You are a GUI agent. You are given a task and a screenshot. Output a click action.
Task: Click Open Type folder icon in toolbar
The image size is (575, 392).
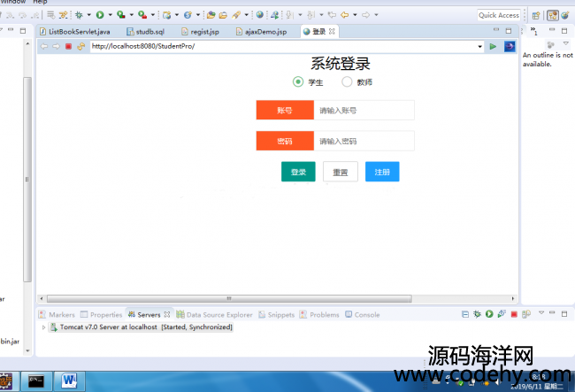211,15
